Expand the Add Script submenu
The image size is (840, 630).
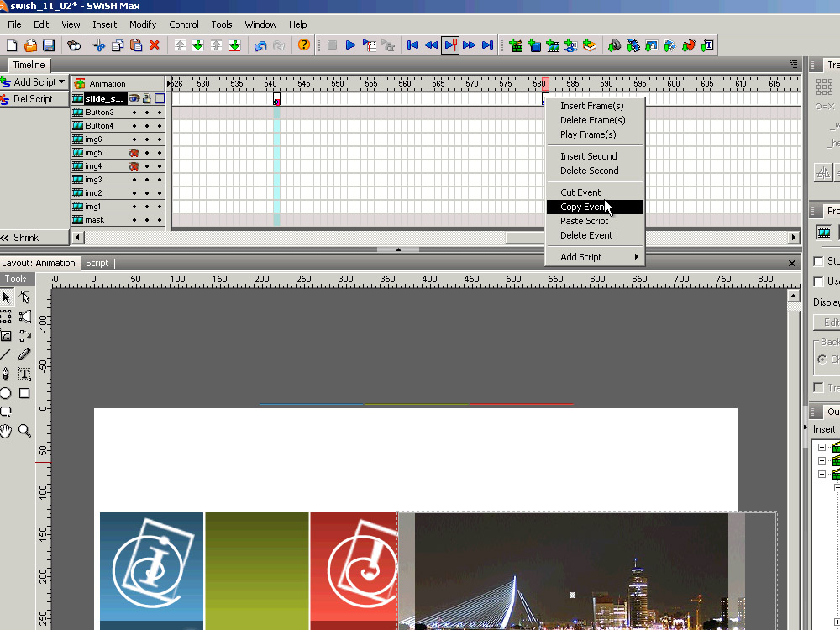tap(595, 257)
